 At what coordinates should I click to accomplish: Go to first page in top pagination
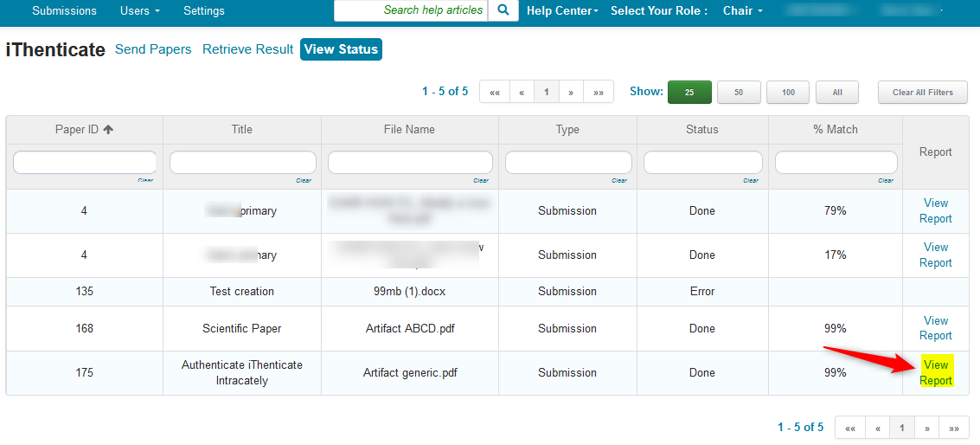coord(494,93)
